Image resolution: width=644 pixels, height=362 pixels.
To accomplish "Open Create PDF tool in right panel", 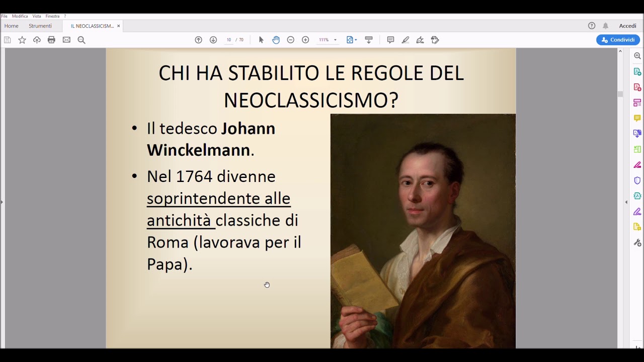I will (x=637, y=87).
